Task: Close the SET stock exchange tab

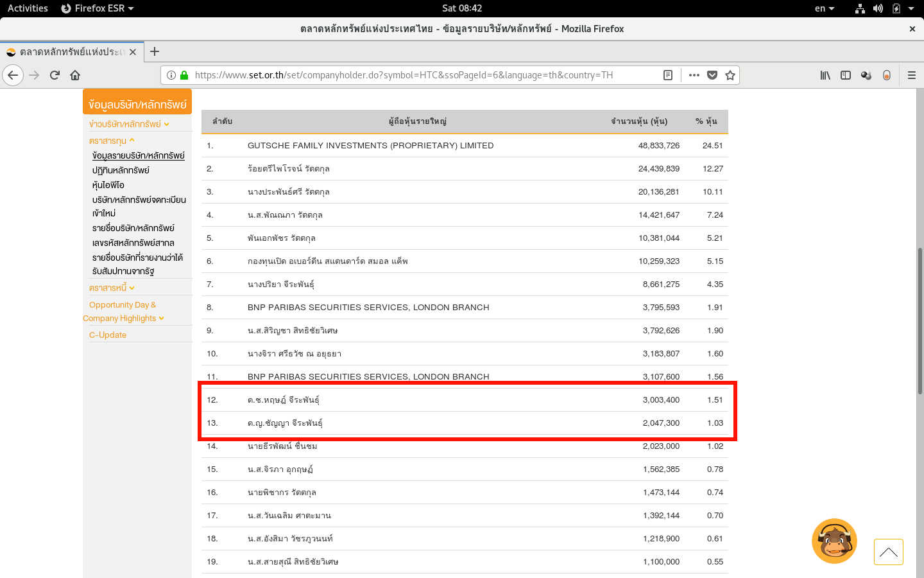Action: pos(133,52)
